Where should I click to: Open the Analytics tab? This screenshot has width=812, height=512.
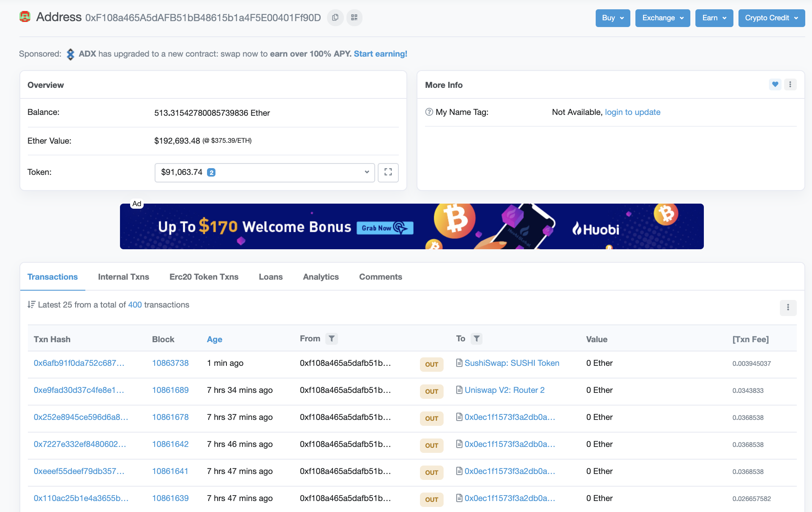[321, 277]
